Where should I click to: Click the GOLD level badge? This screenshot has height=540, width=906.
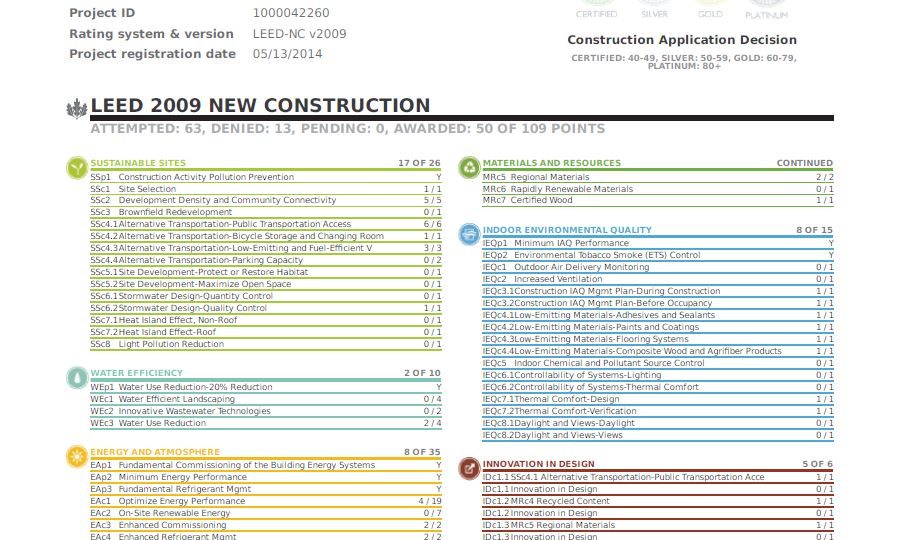coord(710,9)
